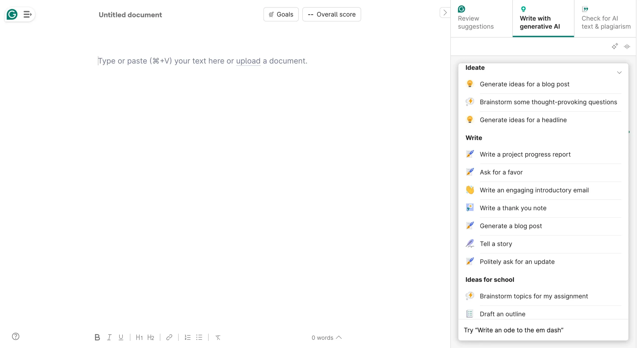The image size is (644, 348).
Task: Open Check for AI text & plagiarism tab
Action: click(x=605, y=18)
